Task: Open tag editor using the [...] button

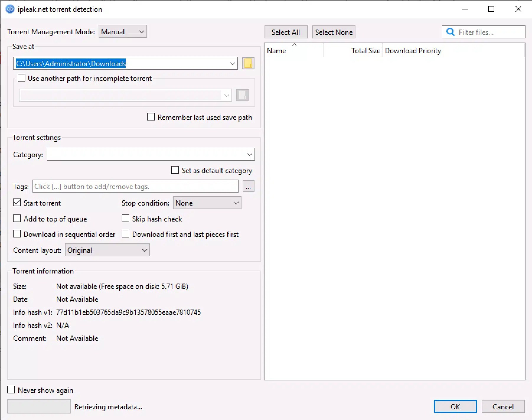Action: 248,186
